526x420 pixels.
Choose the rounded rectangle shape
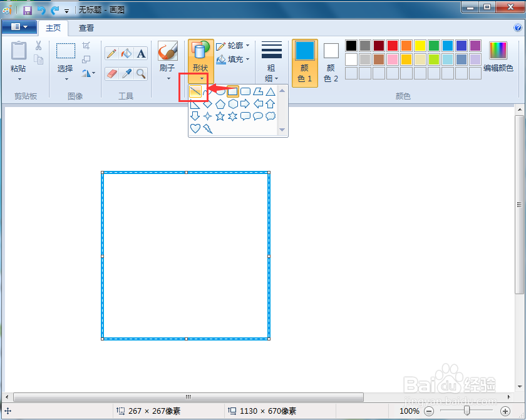pos(245,91)
